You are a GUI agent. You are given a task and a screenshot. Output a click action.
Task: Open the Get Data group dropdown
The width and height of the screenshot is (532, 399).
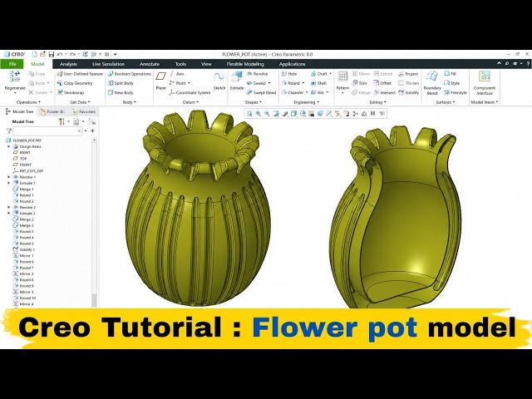coord(80,102)
